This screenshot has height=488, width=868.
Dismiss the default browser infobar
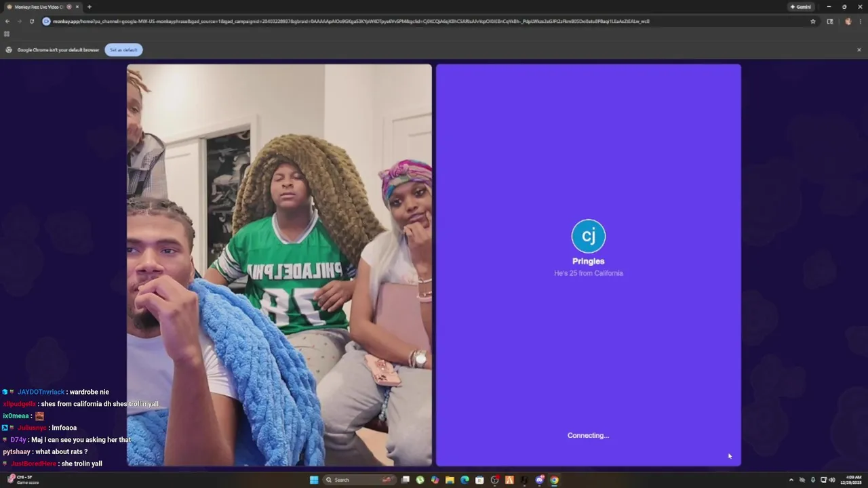point(859,49)
